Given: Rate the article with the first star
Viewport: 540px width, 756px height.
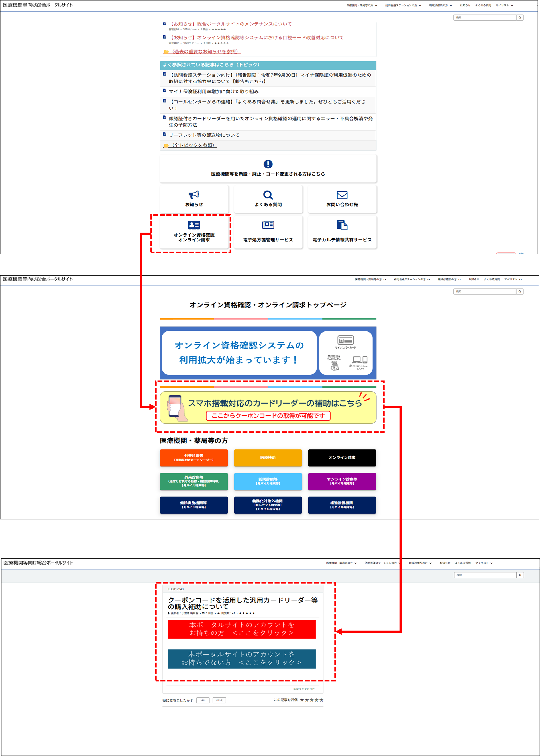Looking at the screenshot, I should pyautogui.click(x=302, y=700).
